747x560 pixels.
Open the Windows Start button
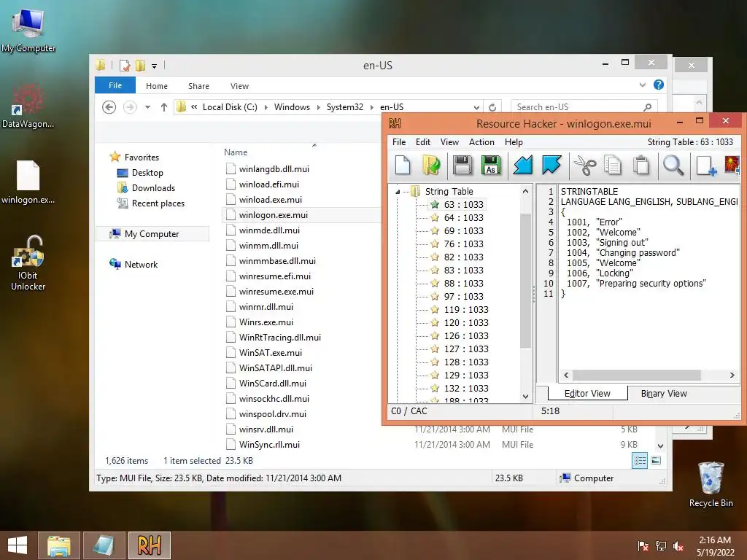point(18,545)
